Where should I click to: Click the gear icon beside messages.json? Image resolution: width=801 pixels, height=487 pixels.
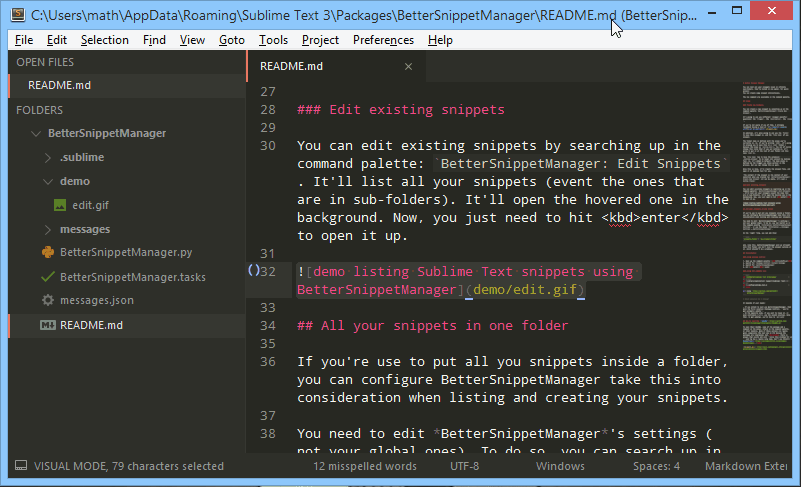click(48, 300)
